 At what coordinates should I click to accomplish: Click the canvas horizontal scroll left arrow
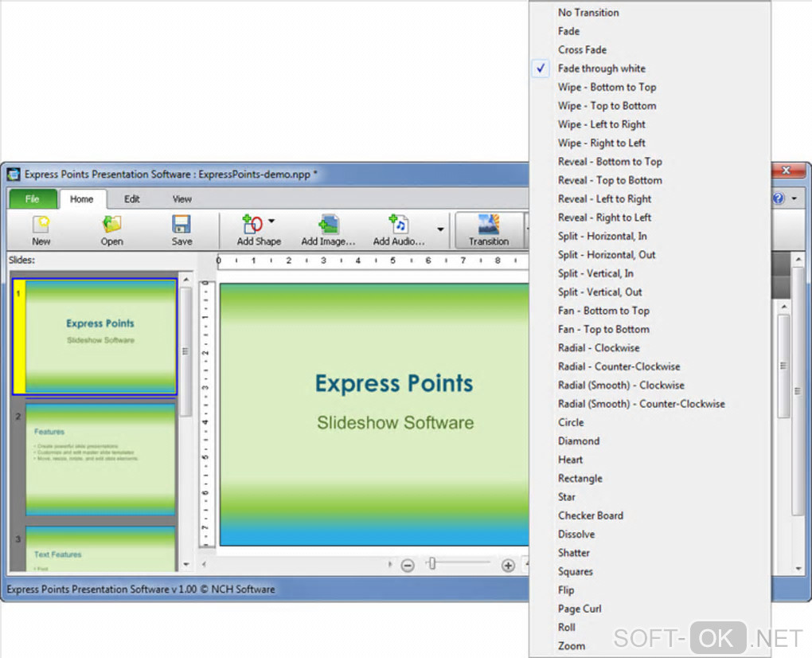[x=204, y=564]
